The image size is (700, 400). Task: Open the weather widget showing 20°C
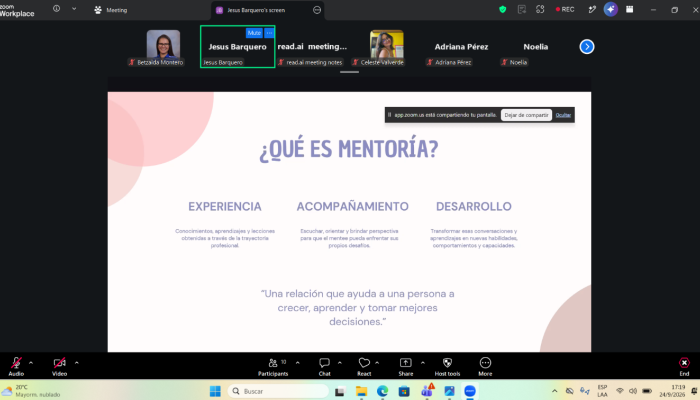tap(31, 391)
